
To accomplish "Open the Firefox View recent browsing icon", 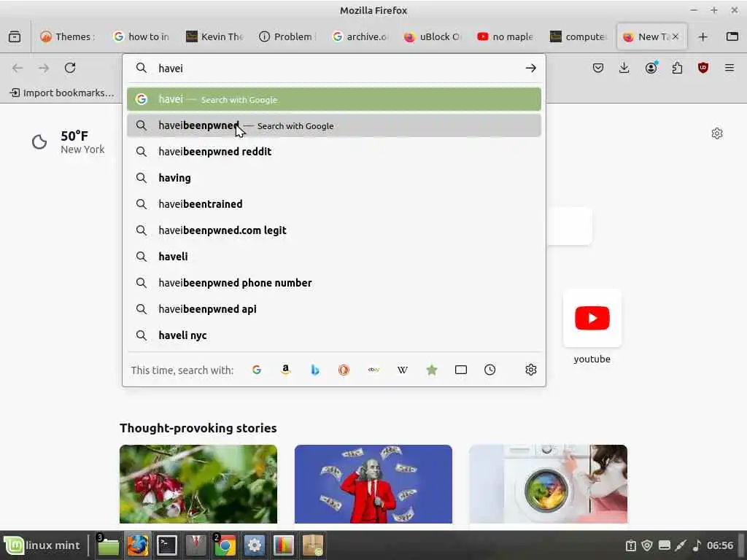I will click(x=15, y=36).
